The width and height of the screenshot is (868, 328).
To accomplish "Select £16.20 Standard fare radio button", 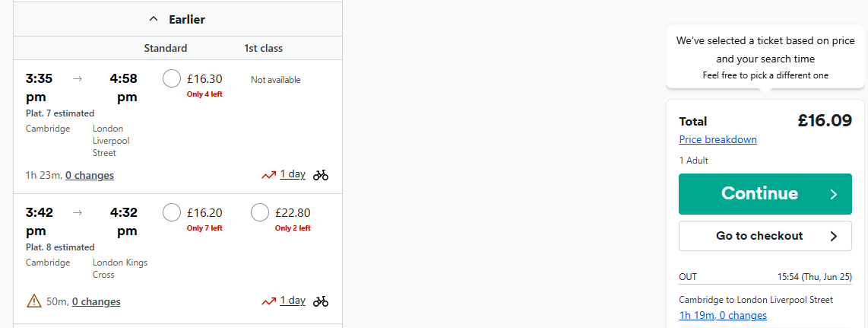I will 172,212.
